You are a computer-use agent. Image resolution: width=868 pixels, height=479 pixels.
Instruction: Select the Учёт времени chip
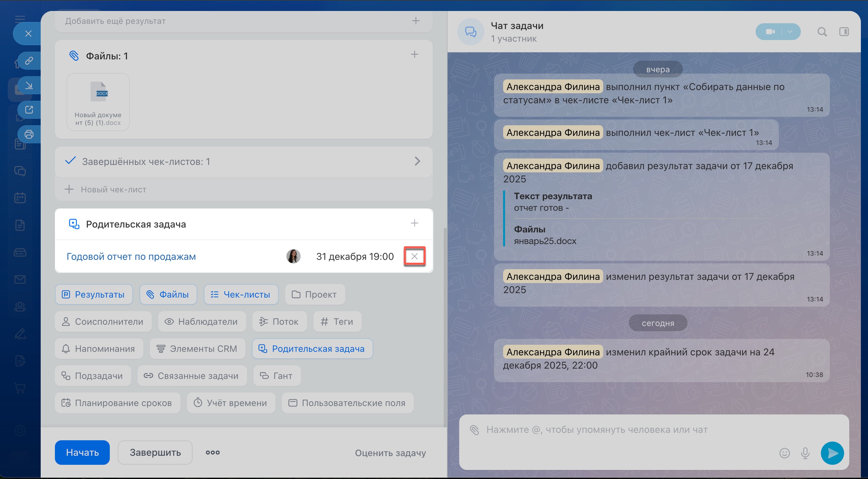[231, 403]
